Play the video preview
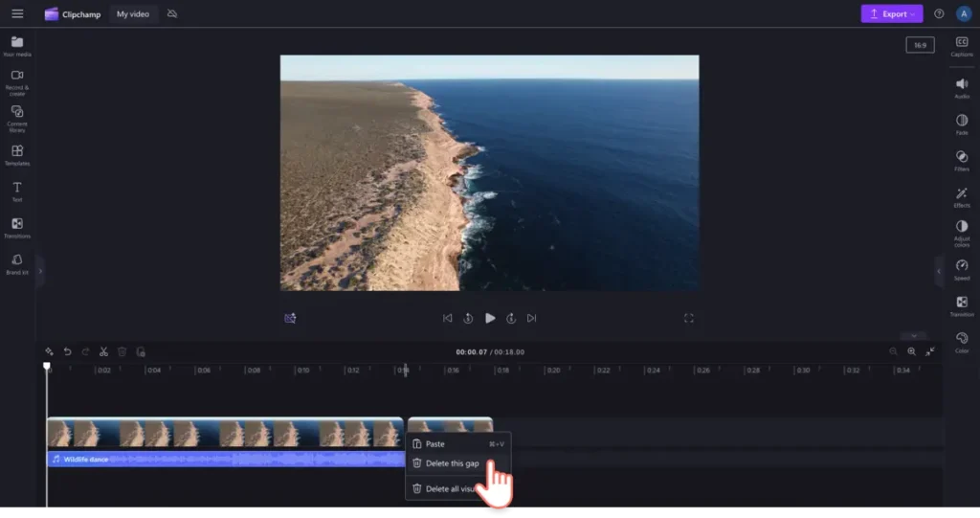The height and width of the screenshot is (518, 980). (490, 318)
